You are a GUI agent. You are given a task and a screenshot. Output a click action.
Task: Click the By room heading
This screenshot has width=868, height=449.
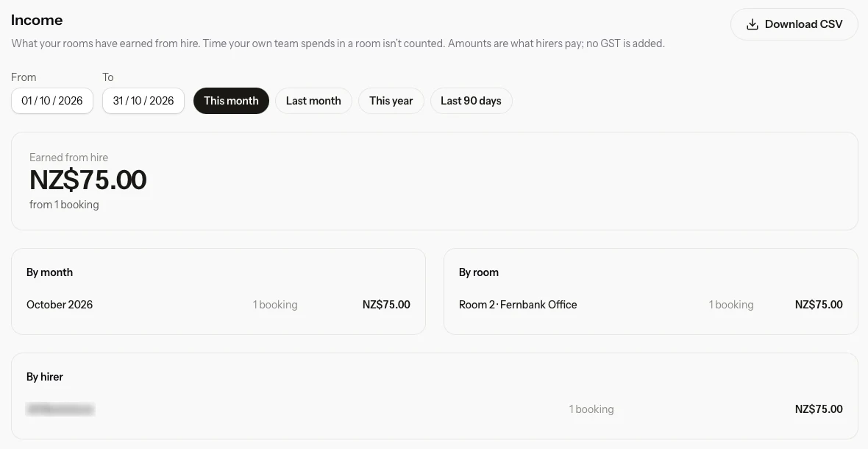pos(479,272)
